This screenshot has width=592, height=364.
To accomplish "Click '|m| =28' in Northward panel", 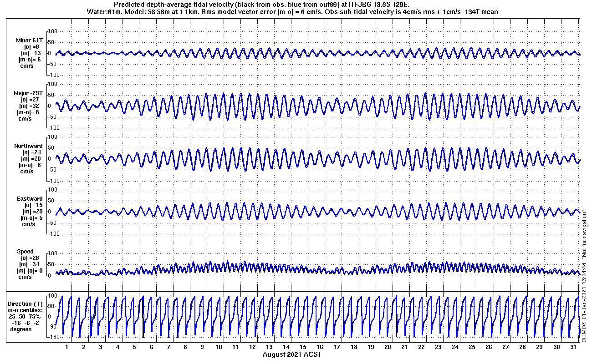I will 31,159.
